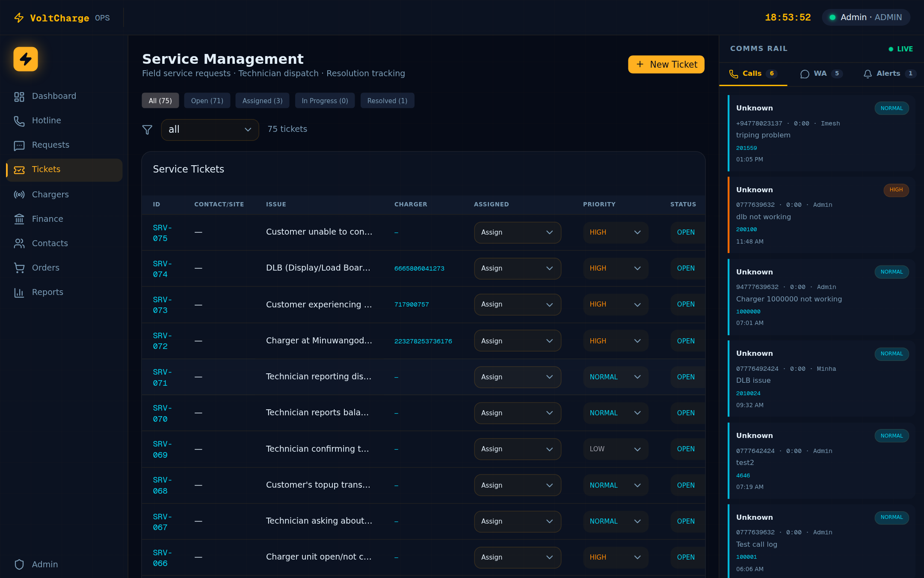924x578 pixels.
Task: Click the Orders shopping cart icon
Action: pos(19,268)
